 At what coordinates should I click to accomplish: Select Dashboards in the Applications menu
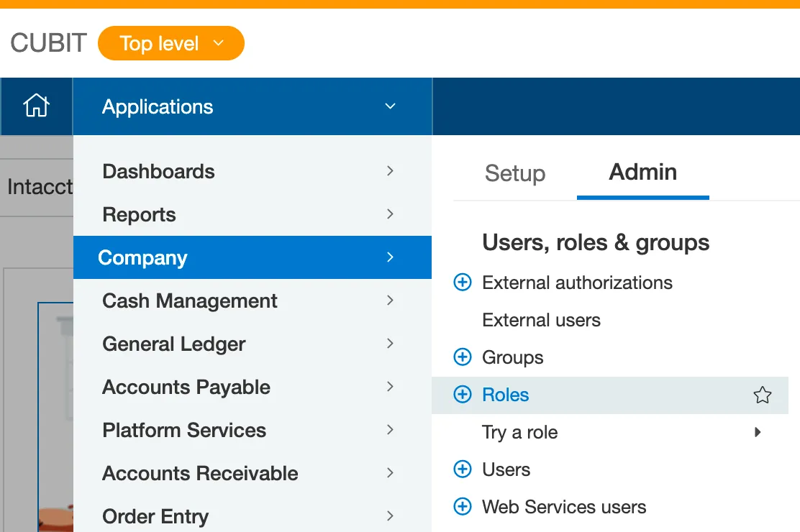point(253,171)
